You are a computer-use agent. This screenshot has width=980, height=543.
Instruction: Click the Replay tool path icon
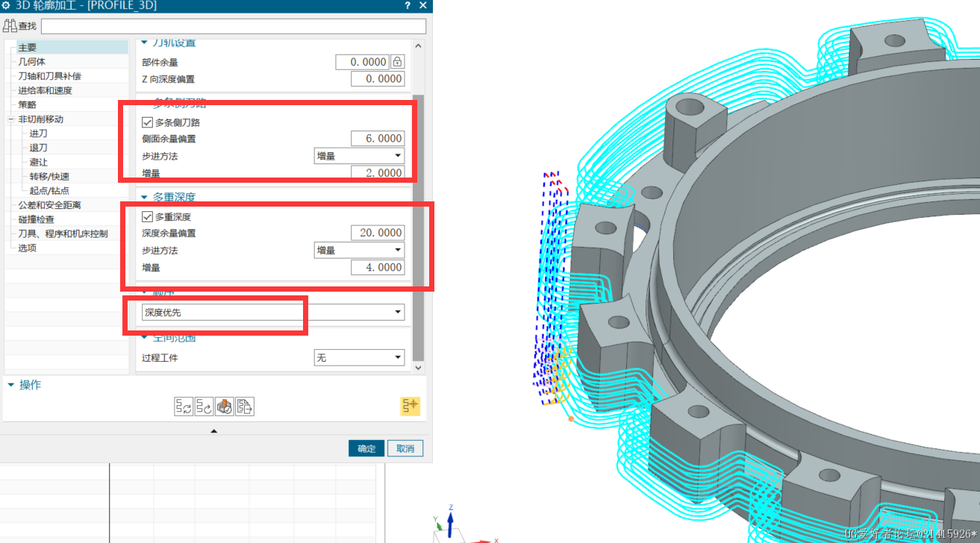pos(204,407)
